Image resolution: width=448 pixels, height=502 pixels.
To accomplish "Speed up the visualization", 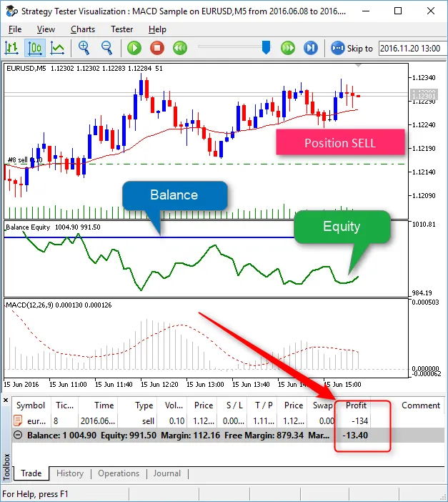I will pos(288,48).
